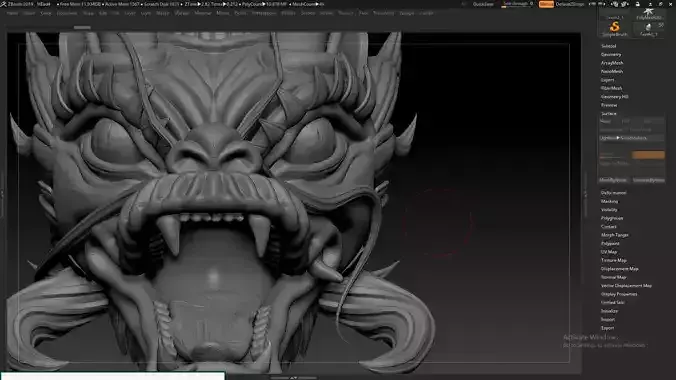Image resolution: width=676 pixels, height=380 pixels.
Task: Open the Transform menu
Action: point(383,13)
